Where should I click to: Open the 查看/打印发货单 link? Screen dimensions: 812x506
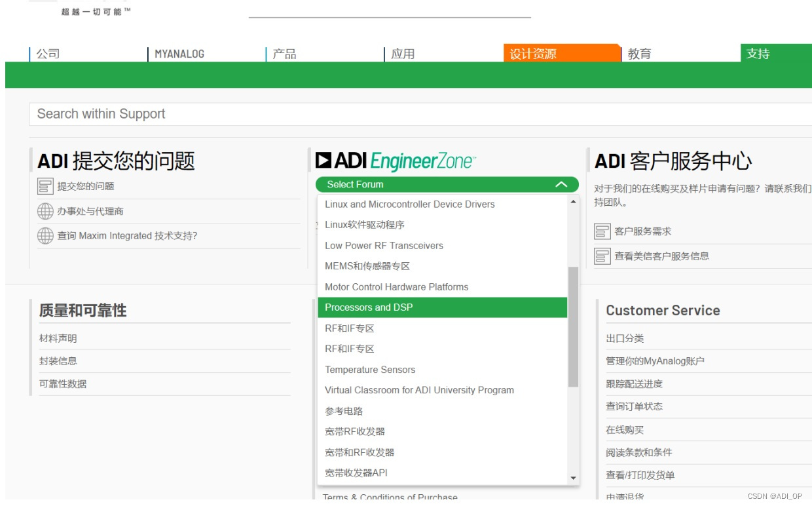640,475
